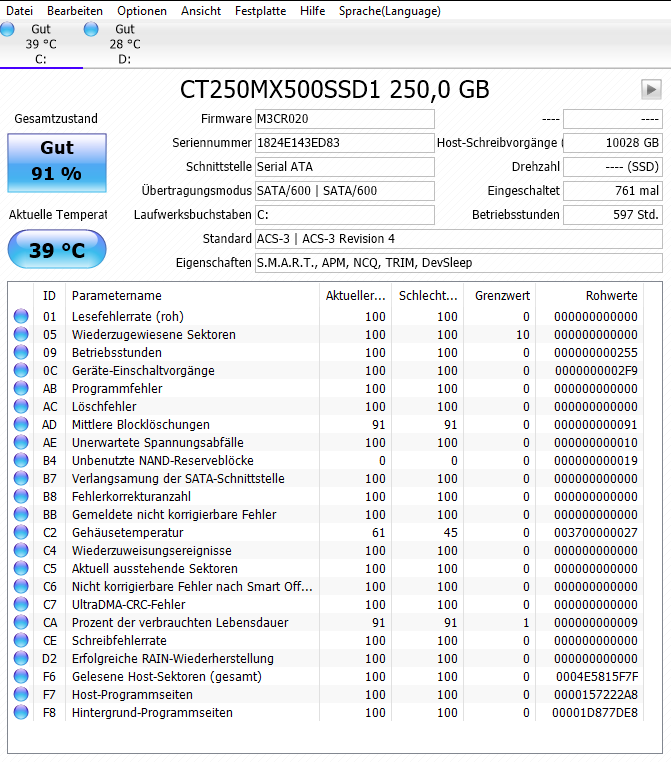Click the status icon for Schreibfehlerrate

[21, 640]
